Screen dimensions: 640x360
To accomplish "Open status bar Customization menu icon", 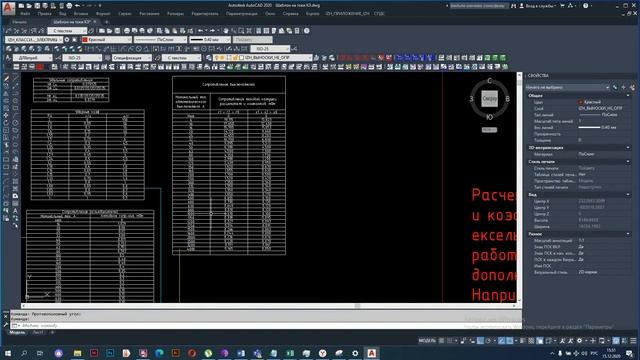I will (x=633, y=340).
